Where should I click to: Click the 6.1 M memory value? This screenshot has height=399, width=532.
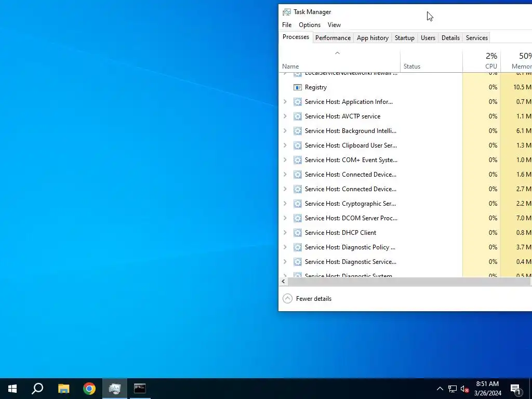[524, 131]
